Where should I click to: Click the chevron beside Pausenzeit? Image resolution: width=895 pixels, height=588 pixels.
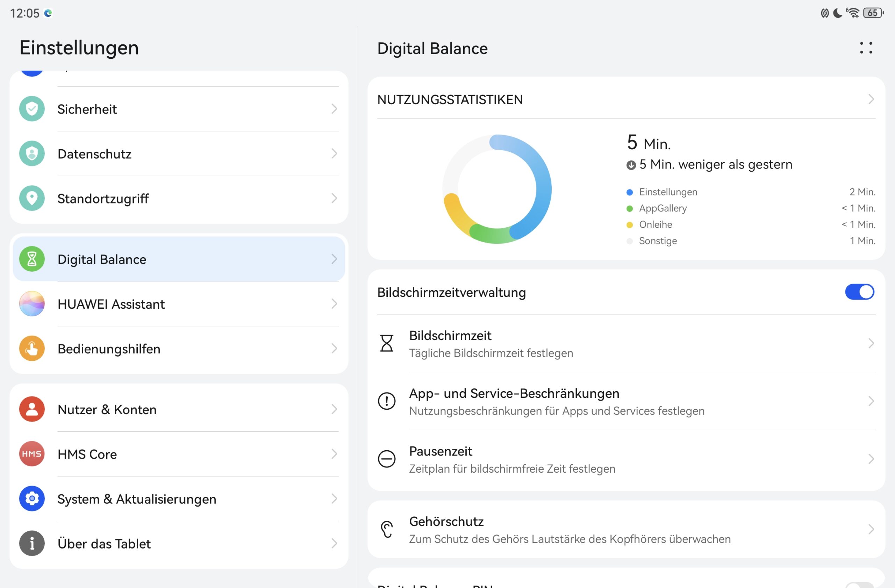coord(871,459)
